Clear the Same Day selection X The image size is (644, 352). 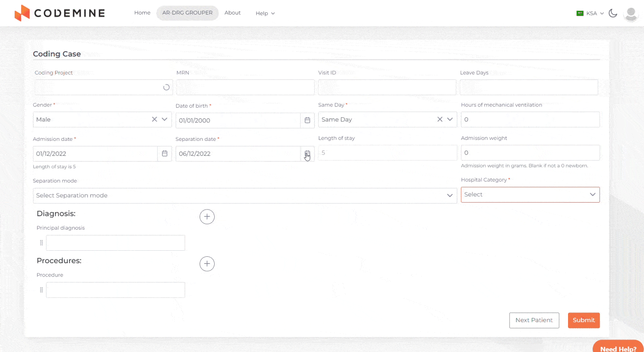click(440, 119)
